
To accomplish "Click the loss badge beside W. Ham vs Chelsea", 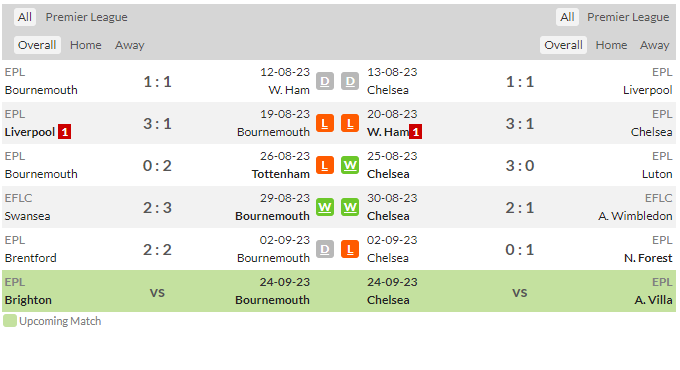I will 350,123.
